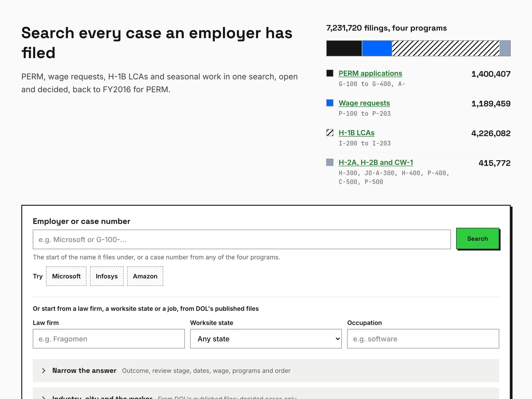Open the Worksite state dropdown
Screen dimensions: 532x399
click(266, 339)
